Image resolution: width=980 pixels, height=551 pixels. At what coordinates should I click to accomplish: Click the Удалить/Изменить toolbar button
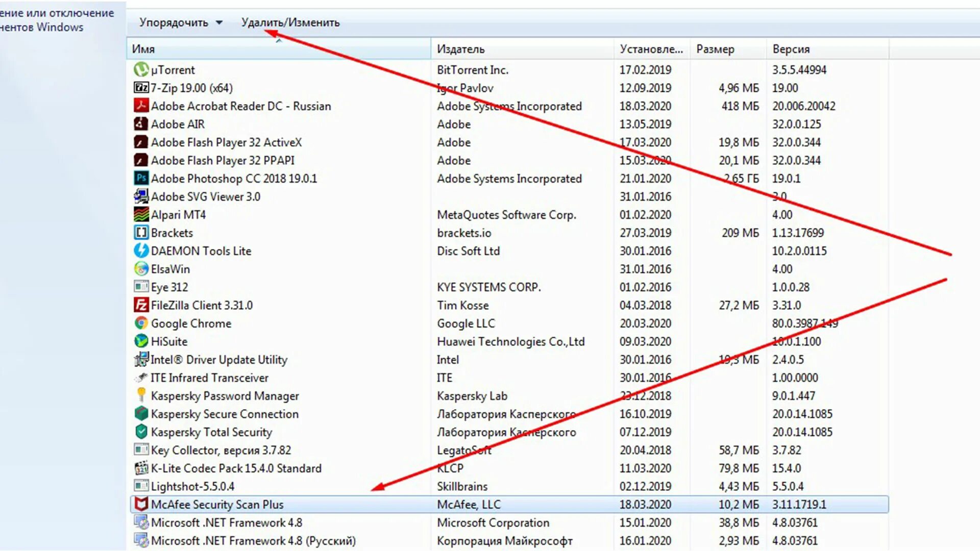(290, 22)
